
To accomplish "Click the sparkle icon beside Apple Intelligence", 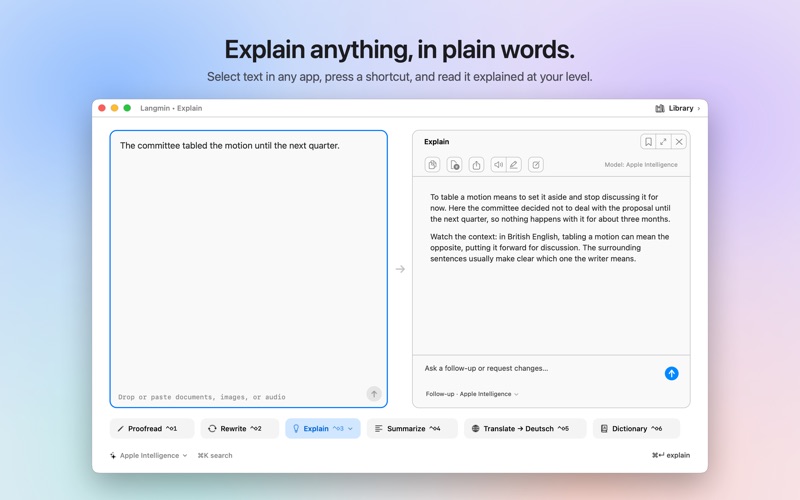I will coord(113,456).
